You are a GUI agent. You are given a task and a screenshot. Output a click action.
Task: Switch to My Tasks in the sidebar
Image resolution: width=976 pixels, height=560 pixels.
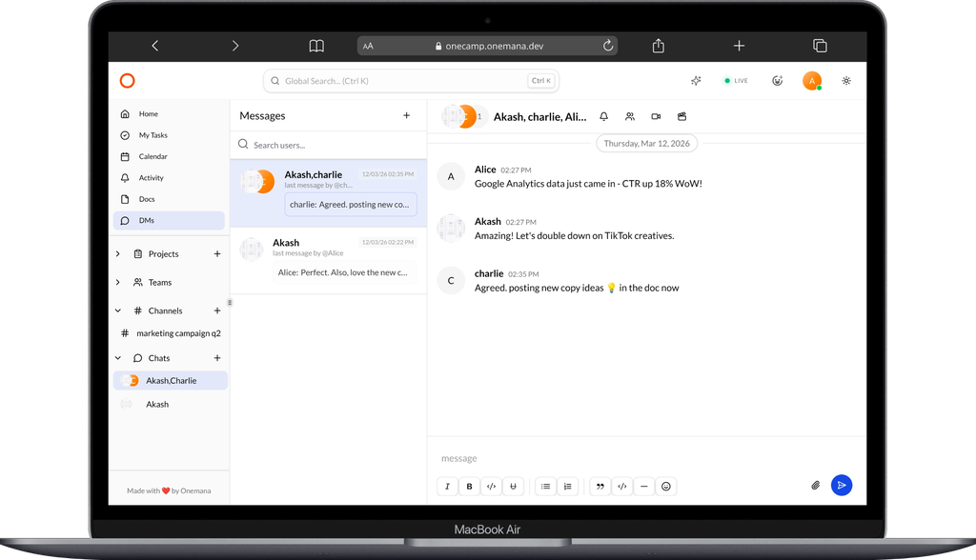click(154, 134)
